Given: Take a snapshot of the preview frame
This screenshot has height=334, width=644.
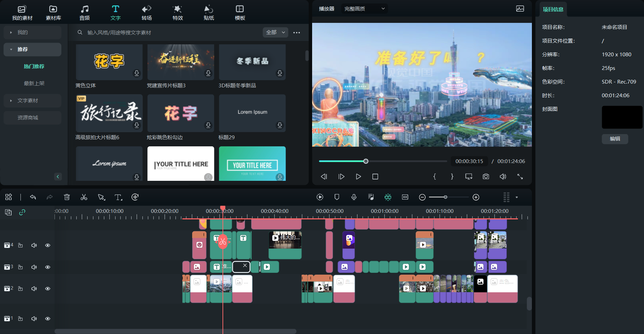Looking at the screenshot, I should click(x=486, y=176).
